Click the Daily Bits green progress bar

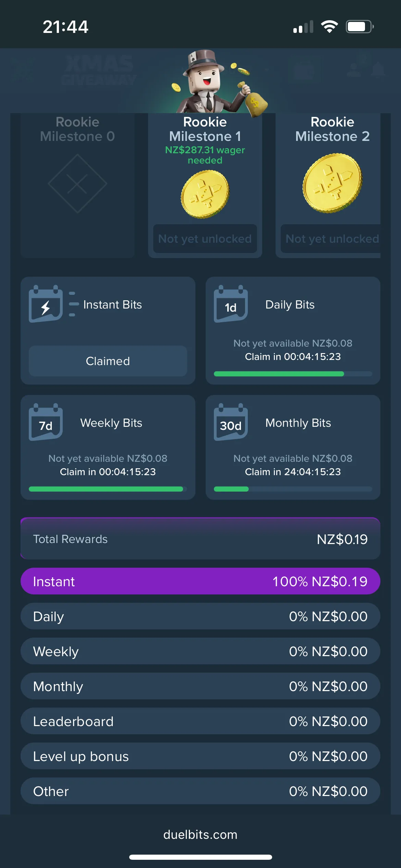(x=279, y=374)
